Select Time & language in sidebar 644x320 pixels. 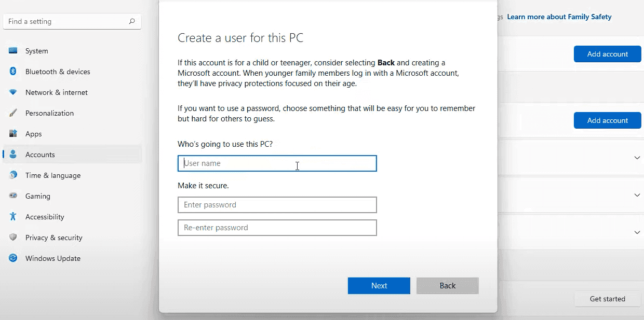pos(53,175)
